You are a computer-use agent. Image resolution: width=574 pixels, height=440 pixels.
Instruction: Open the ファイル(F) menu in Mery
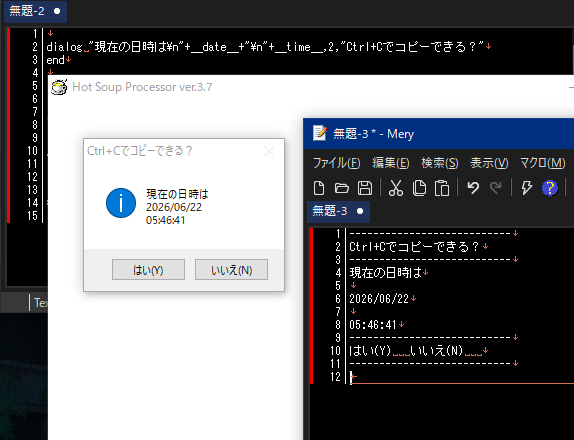336,163
